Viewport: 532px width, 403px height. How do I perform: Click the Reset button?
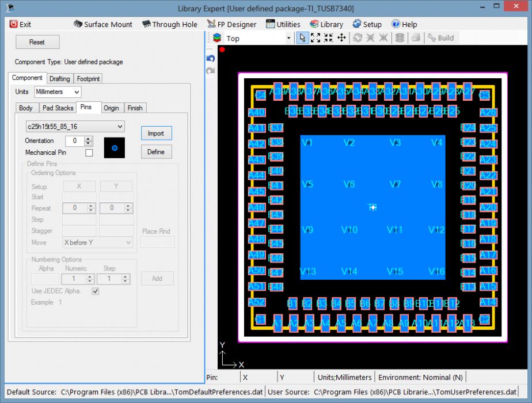coord(37,42)
